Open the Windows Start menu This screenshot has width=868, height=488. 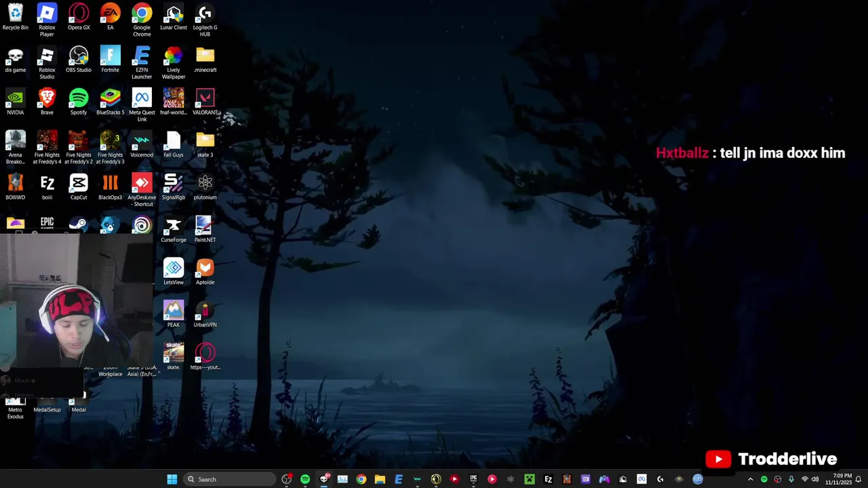172,479
